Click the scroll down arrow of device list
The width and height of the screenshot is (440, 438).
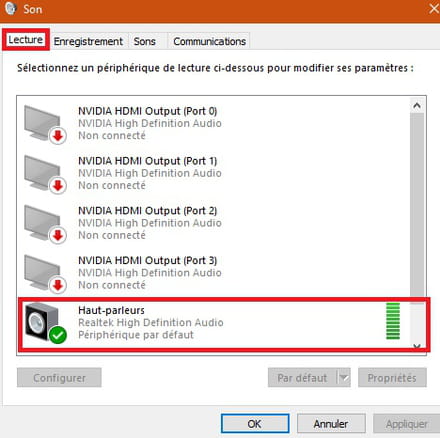417,346
